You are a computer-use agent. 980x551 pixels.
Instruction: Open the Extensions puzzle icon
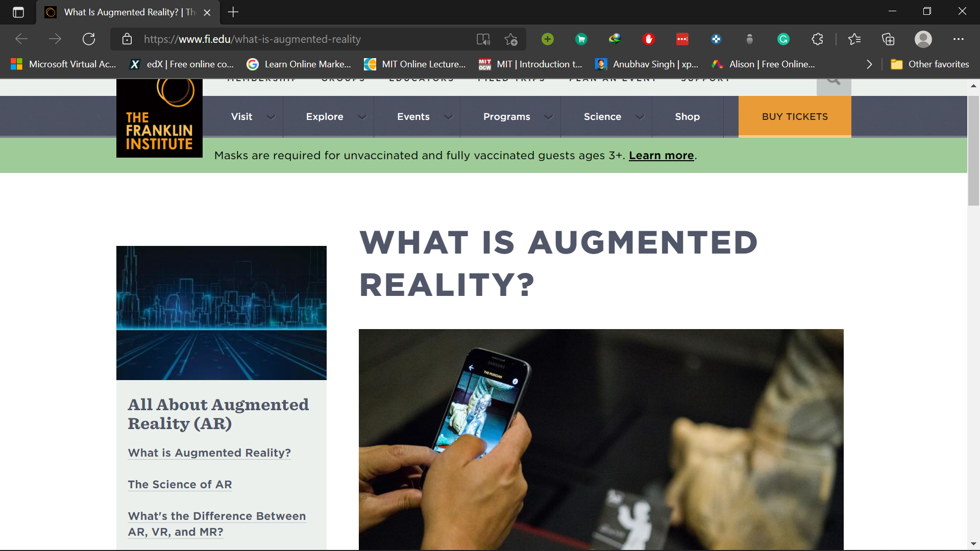tap(817, 39)
